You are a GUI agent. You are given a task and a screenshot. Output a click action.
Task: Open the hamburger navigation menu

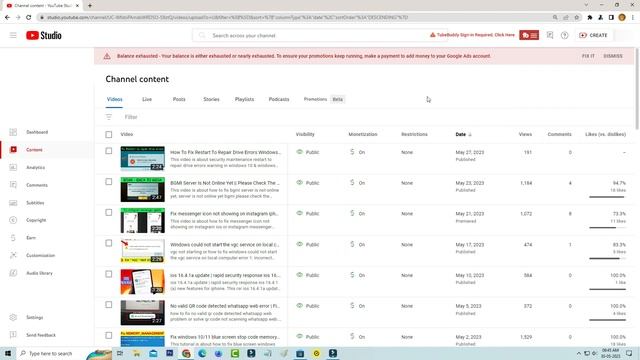pyautogui.click(x=13, y=36)
